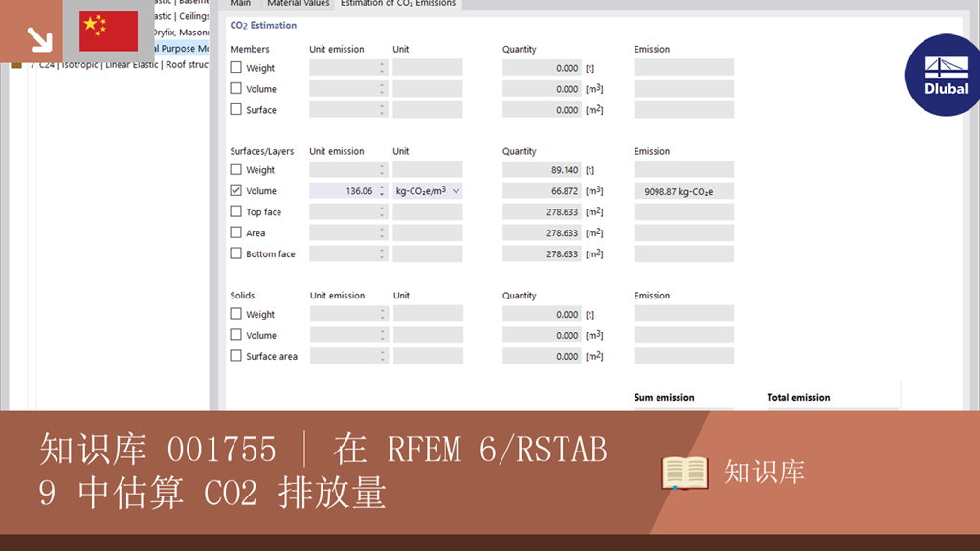Enable the Top face checkbox
980x551 pixels.
tap(235, 211)
